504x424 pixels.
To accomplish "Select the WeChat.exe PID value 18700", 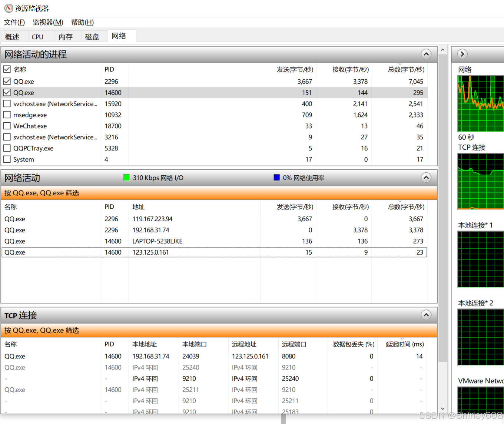I will click(113, 126).
